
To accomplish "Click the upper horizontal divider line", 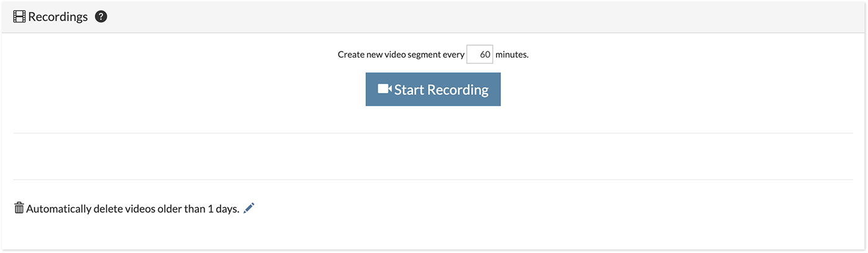I will 433,133.
